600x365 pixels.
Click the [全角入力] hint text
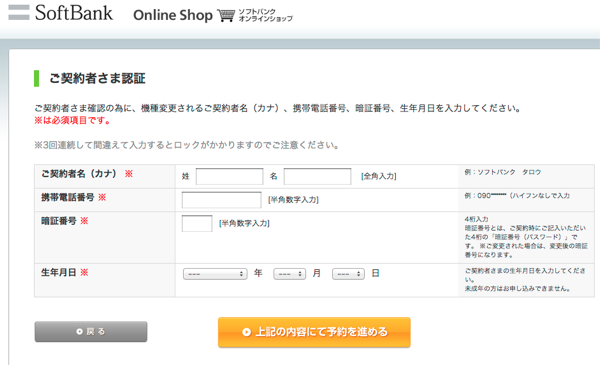click(x=378, y=176)
